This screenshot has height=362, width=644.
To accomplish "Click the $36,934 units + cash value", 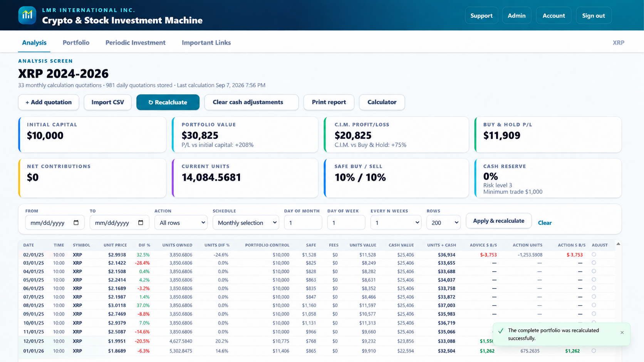I will coord(447,255).
